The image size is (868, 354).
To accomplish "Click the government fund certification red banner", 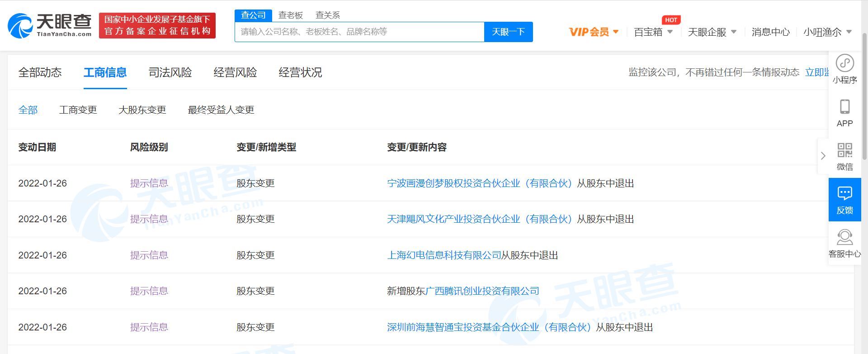I will (x=157, y=25).
